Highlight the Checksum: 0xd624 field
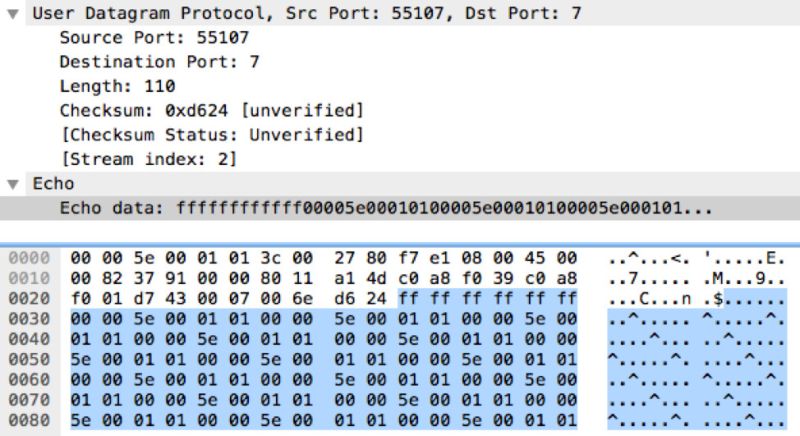Screen dimensions: 800x436 [211, 110]
